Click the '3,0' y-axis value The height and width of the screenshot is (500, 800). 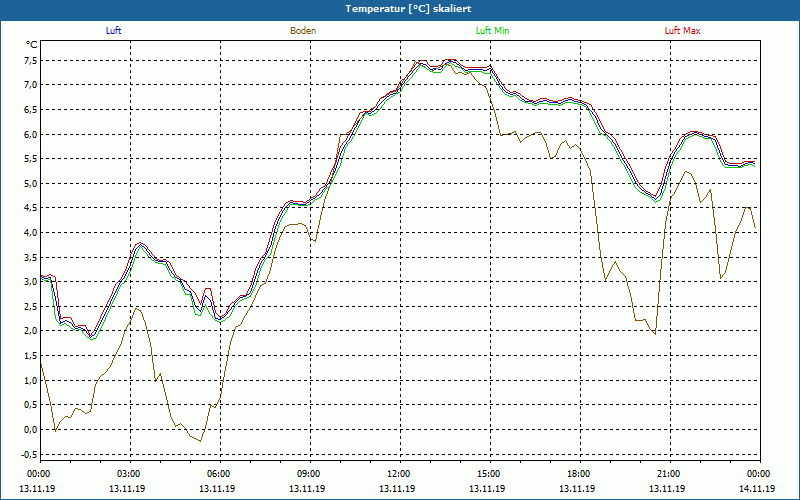tap(31, 282)
